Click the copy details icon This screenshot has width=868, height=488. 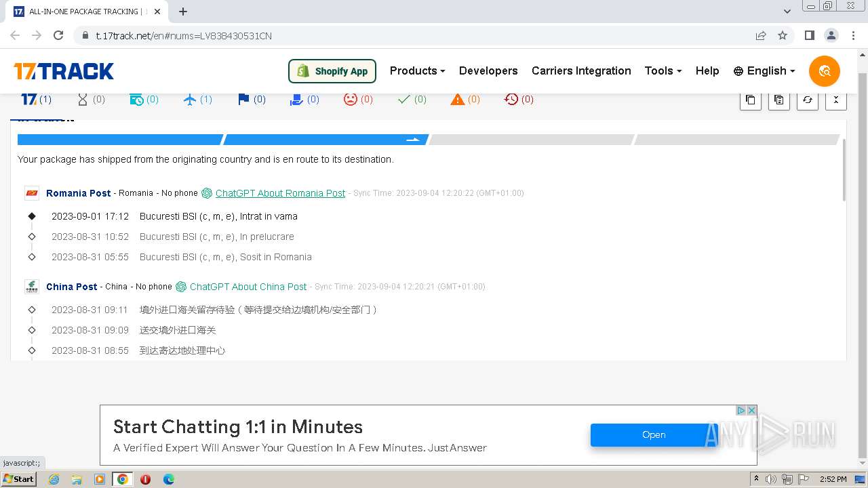(x=778, y=100)
